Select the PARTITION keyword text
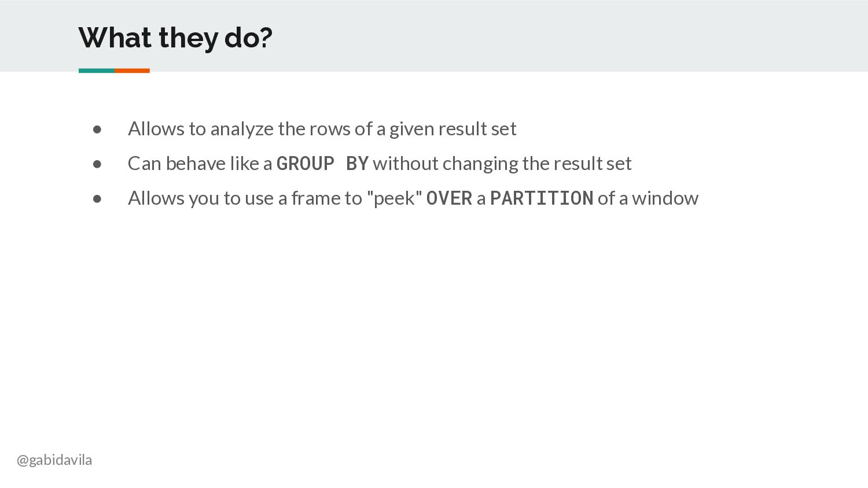The width and height of the screenshot is (868, 488). (x=542, y=198)
